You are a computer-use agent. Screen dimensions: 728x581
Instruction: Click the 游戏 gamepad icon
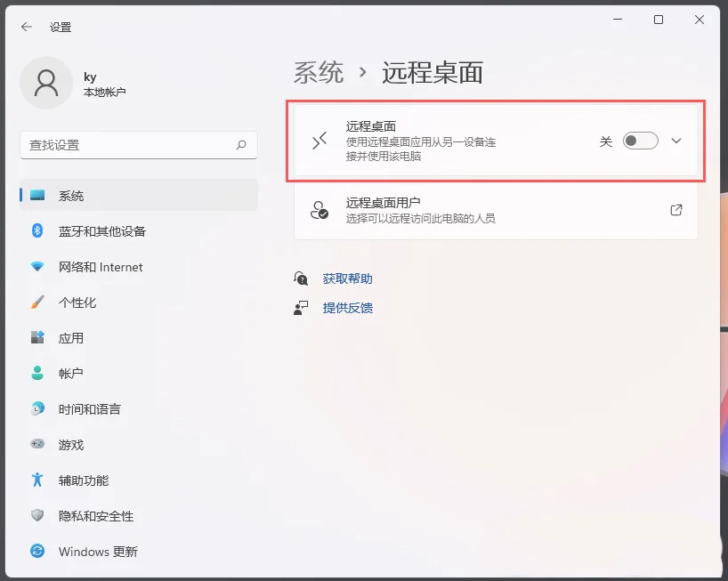37,444
